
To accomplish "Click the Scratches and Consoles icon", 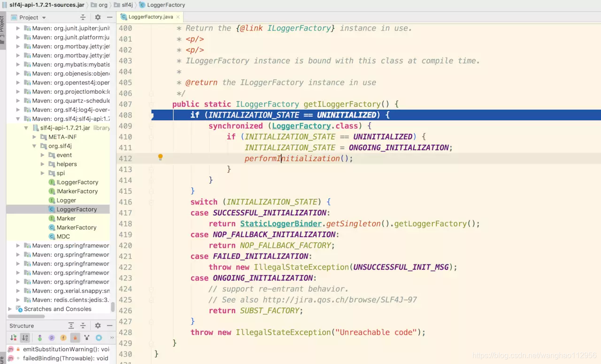I will 19,309.
